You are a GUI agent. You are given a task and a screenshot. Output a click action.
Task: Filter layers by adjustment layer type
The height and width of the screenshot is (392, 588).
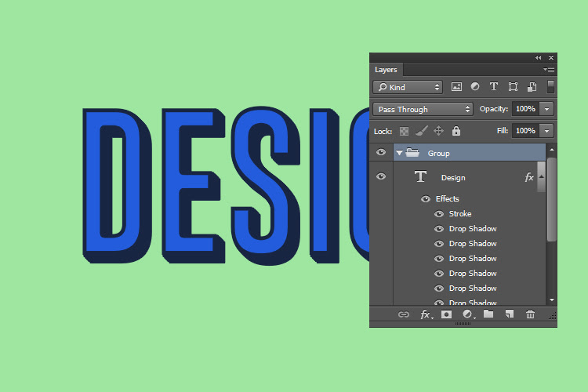point(475,87)
